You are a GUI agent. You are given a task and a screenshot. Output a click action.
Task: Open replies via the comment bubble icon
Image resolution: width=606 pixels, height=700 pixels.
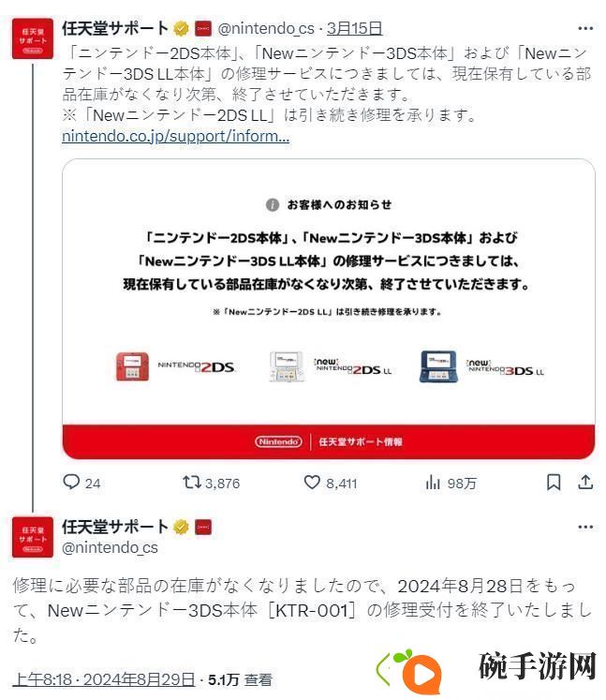(71, 483)
